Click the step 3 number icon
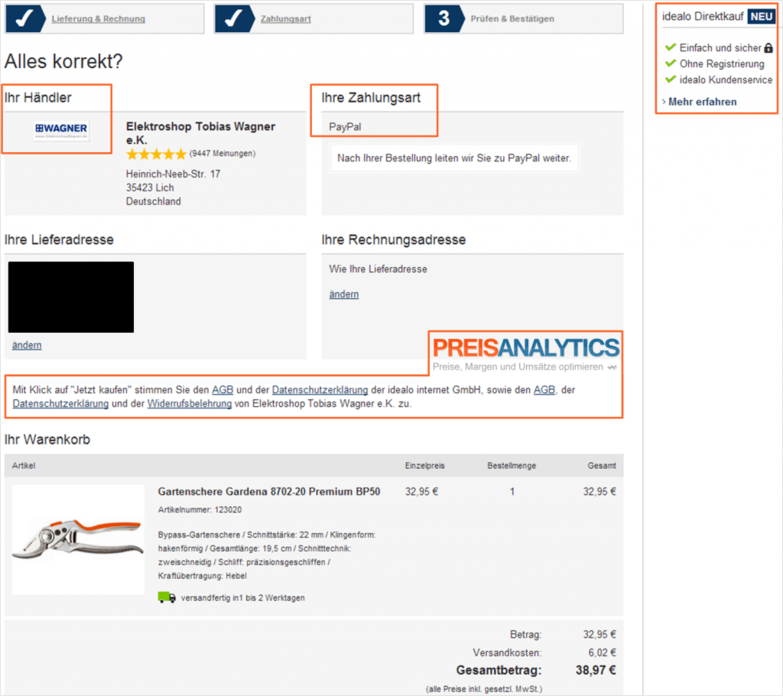Screen dimensions: 783x696 (x=443, y=18)
